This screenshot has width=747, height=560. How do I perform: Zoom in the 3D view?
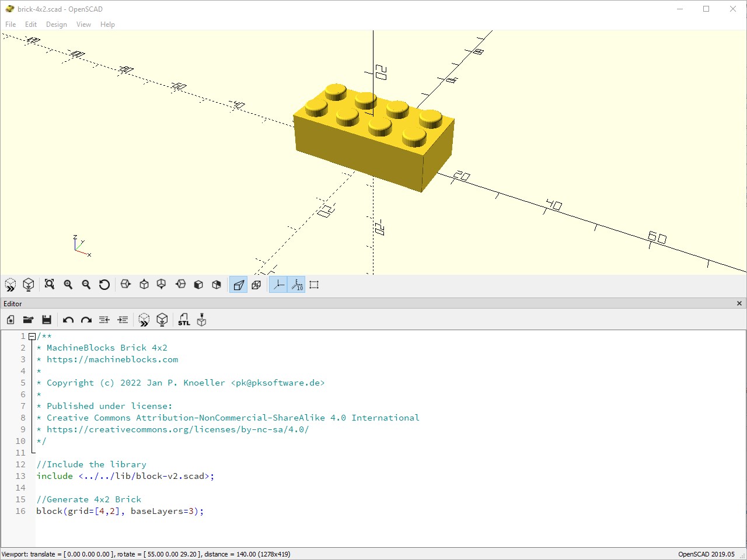(68, 285)
